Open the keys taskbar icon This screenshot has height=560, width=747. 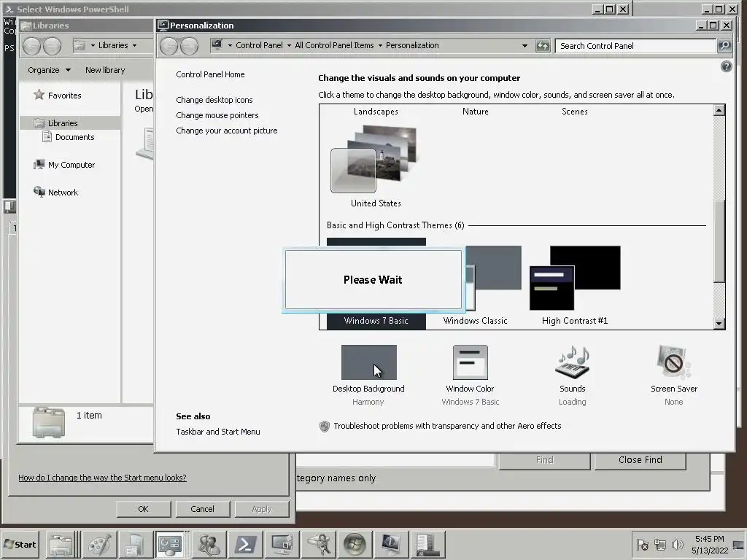click(318, 544)
